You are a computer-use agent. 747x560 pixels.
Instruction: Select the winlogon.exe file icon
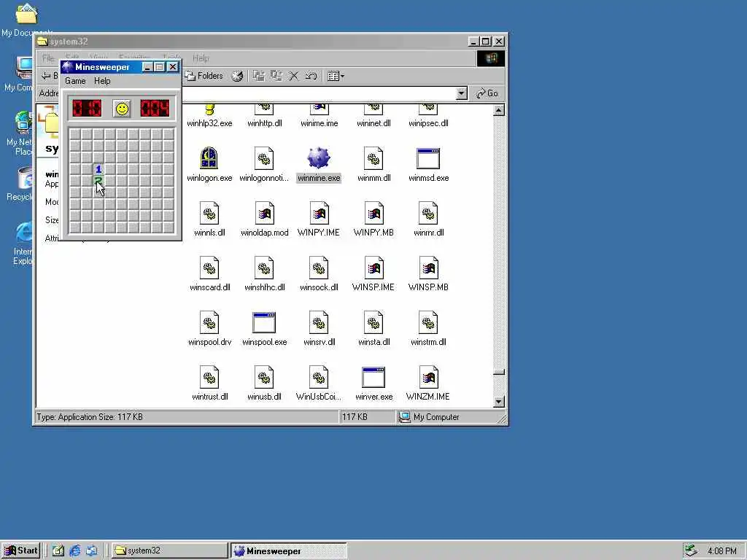coord(209,158)
